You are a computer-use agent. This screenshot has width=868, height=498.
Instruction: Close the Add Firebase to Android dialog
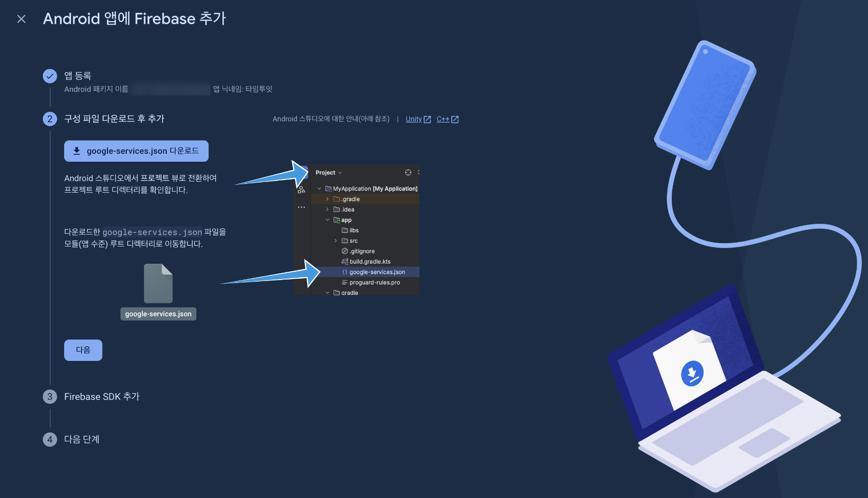[x=21, y=19]
